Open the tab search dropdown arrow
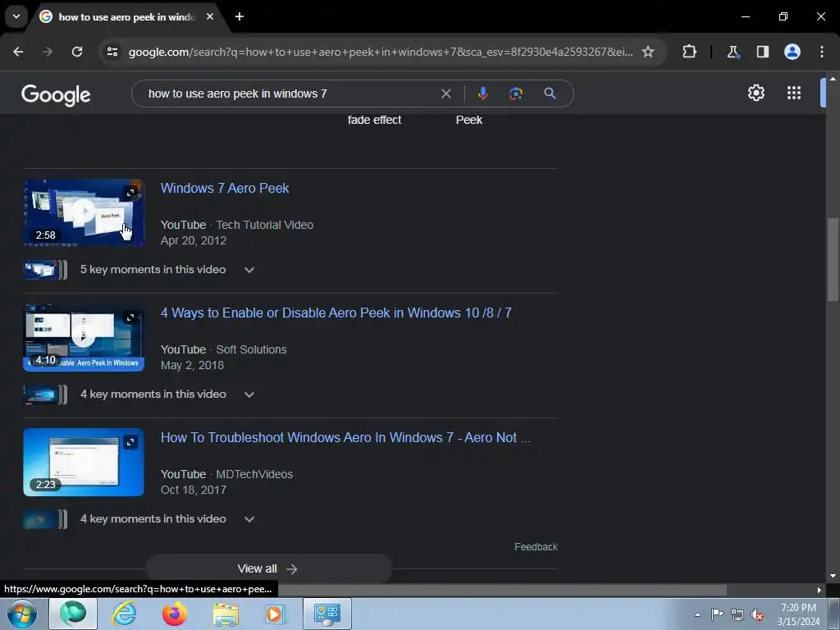840x630 pixels. 16,16
